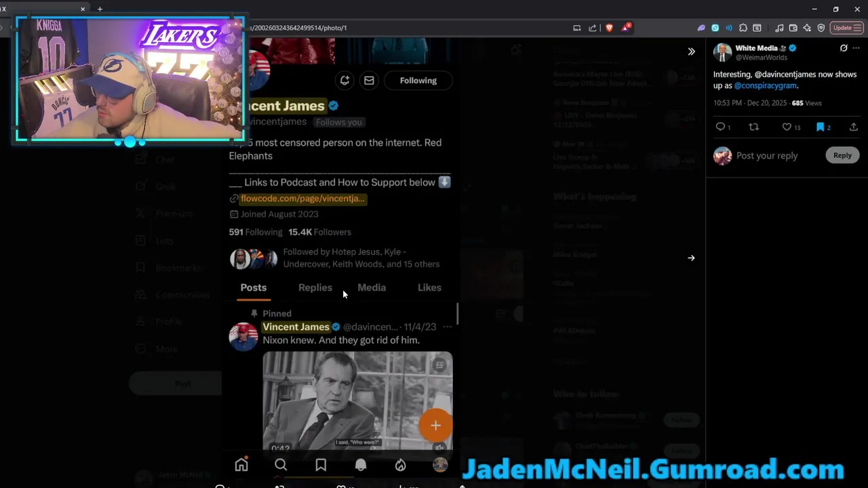Click the White Media display name
This screenshot has width=868, height=488.
(756, 48)
